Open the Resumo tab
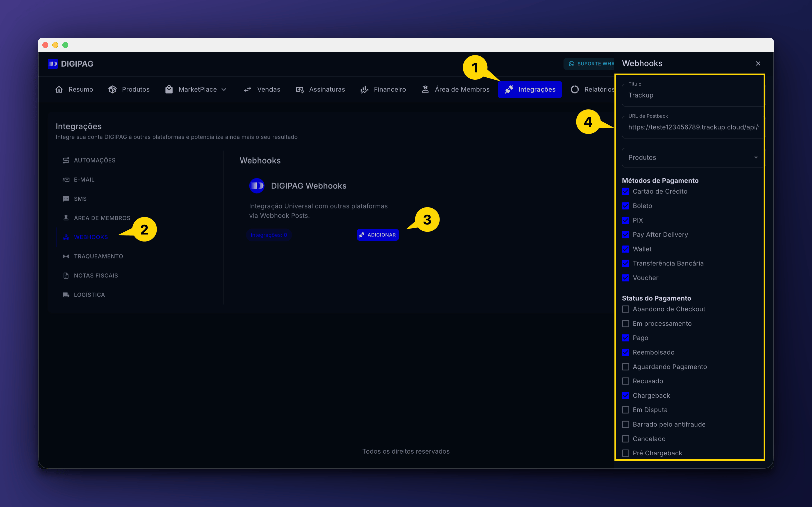Screen dimensions: 812x507 click(x=74, y=89)
